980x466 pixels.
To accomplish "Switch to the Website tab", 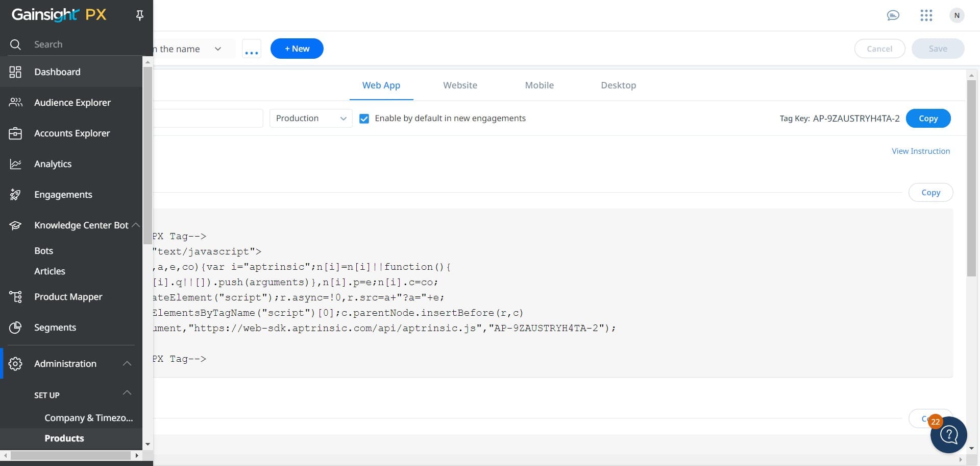I will click(x=460, y=85).
